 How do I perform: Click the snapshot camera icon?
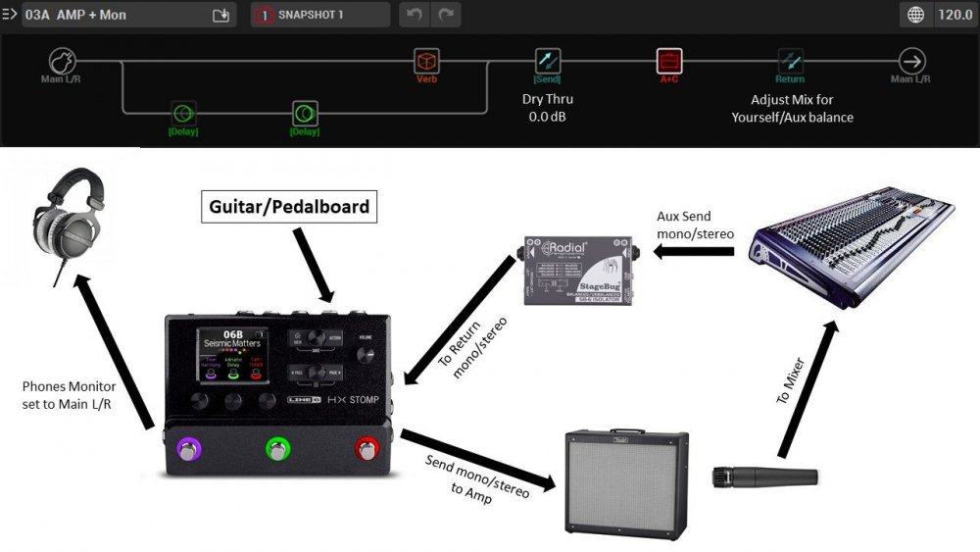265,15
